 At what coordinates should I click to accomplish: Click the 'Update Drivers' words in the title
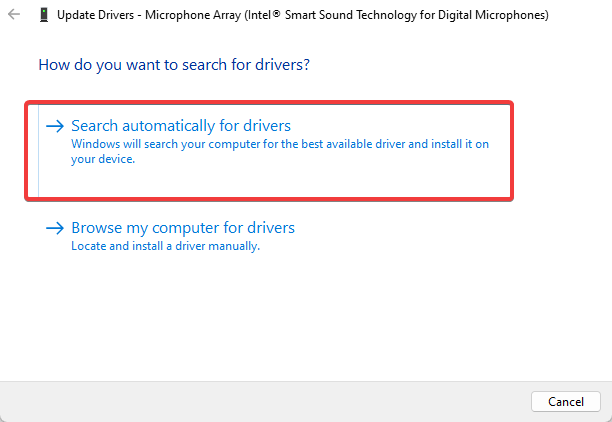pyautogui.click(x=95, y=15)
